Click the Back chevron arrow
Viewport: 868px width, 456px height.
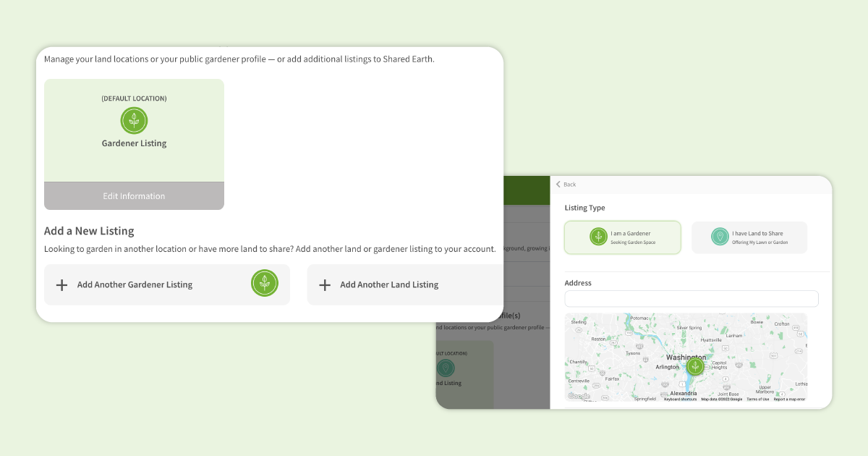click(558, 185)
